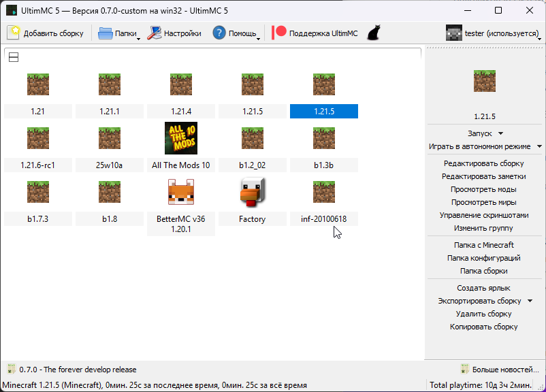Click the news icon beside 0.7.0 release
The width and height of the screenshot is (546, 392).
[x=12, y=369]
